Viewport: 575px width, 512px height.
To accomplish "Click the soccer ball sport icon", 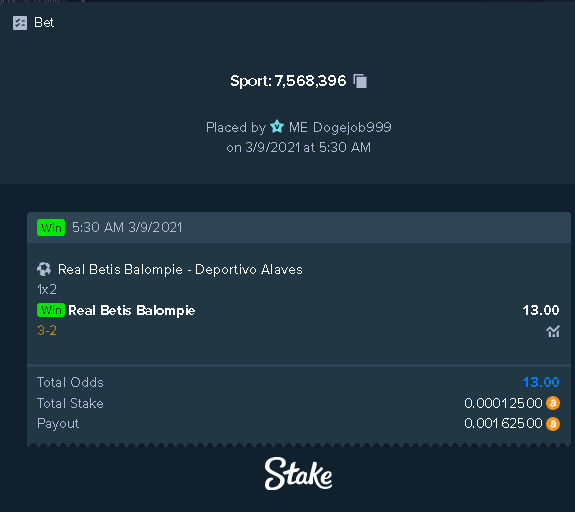I will 44,269.
